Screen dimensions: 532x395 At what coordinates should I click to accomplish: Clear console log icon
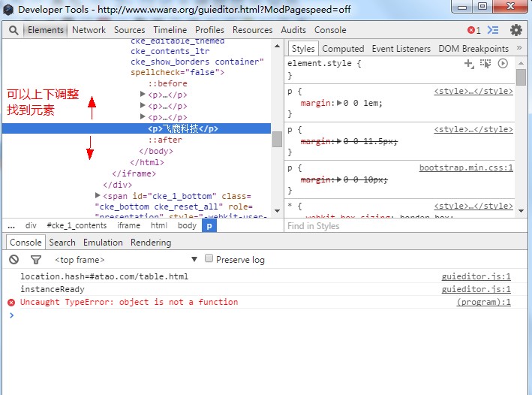(14, 260)
